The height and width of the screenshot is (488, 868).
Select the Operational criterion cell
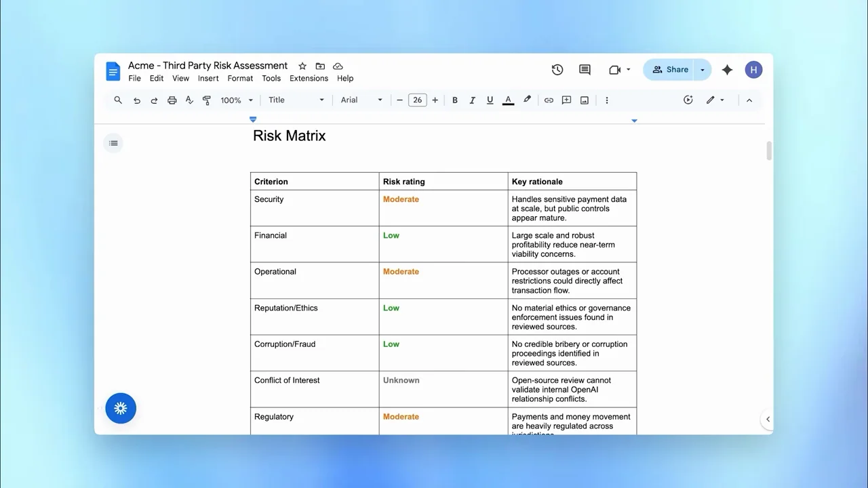point(315,281)
